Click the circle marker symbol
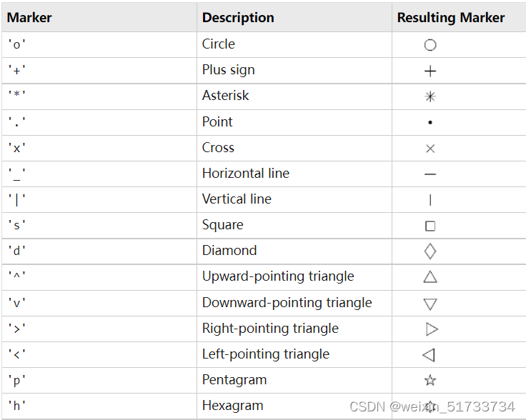 click(x=430, y=45)
